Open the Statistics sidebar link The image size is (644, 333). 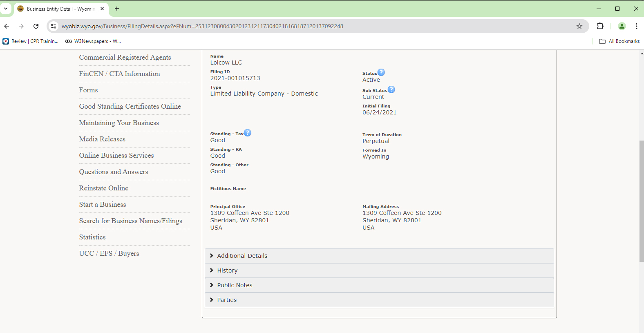(x=92, y=237)
